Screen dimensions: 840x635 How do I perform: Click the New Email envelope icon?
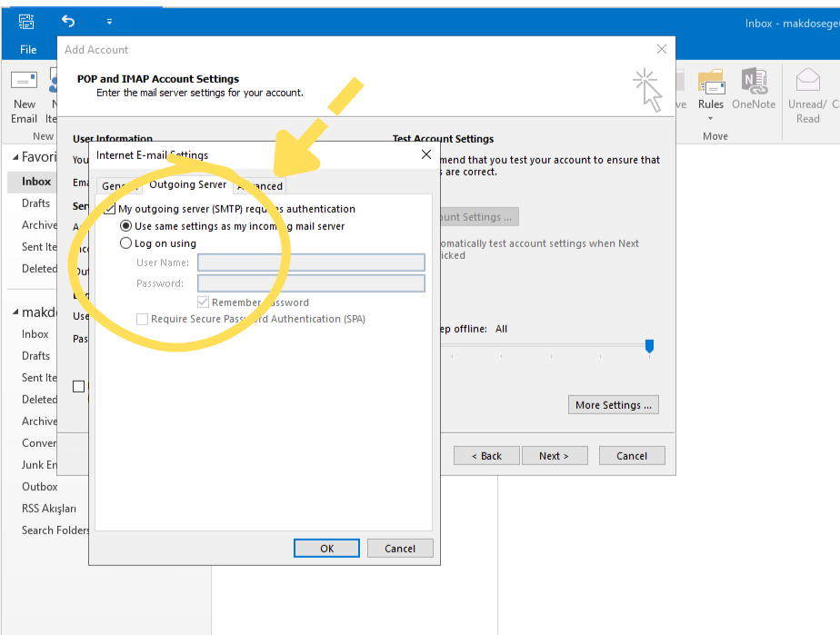pyautogui.click(x=25, y=81)
